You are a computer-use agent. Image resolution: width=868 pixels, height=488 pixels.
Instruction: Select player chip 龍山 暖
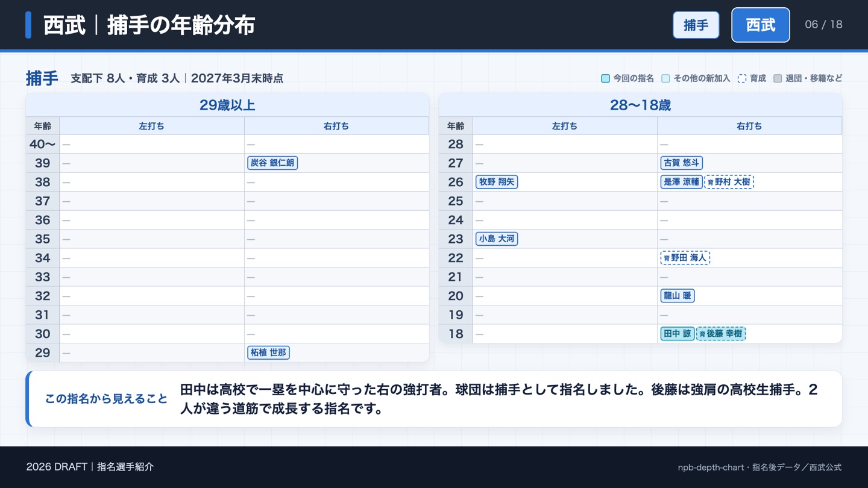678,296
